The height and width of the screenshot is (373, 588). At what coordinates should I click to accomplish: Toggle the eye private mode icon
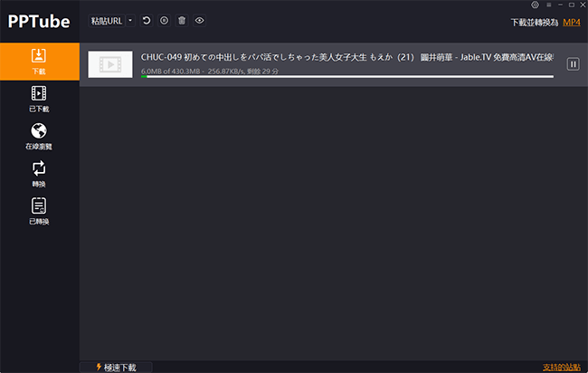coord(199,20)
